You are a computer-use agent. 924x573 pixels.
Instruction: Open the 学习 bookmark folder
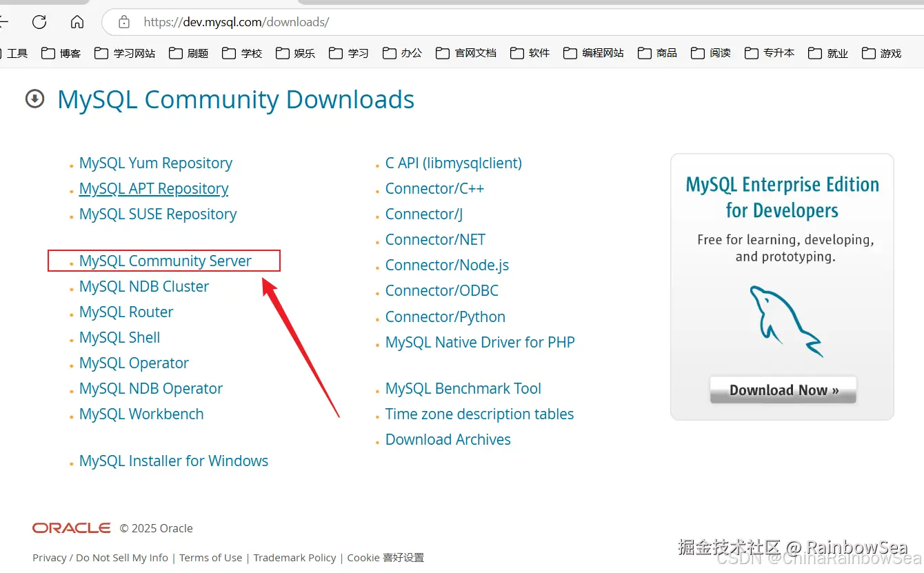coord(349,53)
